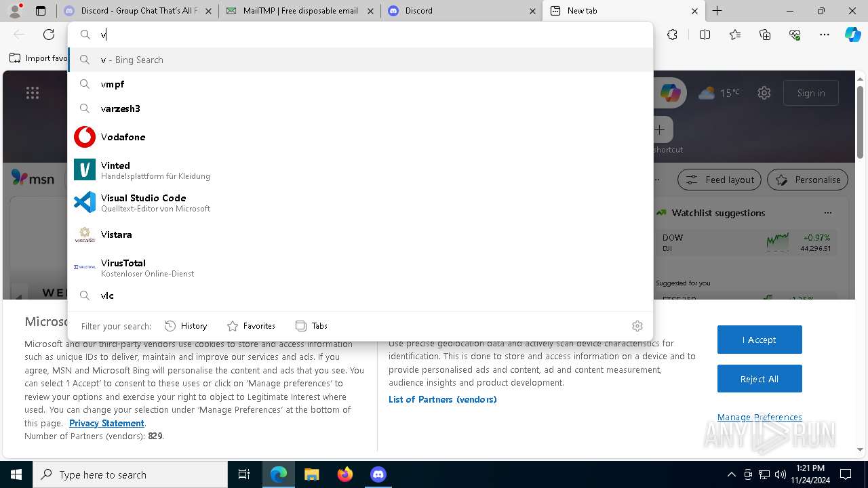Open the Extensions puzzle icon
Viewport: 868px width, 488px height.
click(672, 35)
